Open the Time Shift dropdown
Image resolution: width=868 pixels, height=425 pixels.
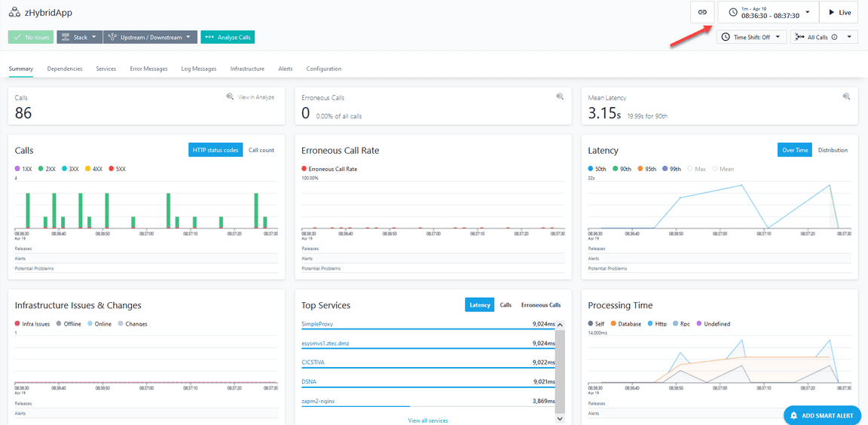(751, 37)
